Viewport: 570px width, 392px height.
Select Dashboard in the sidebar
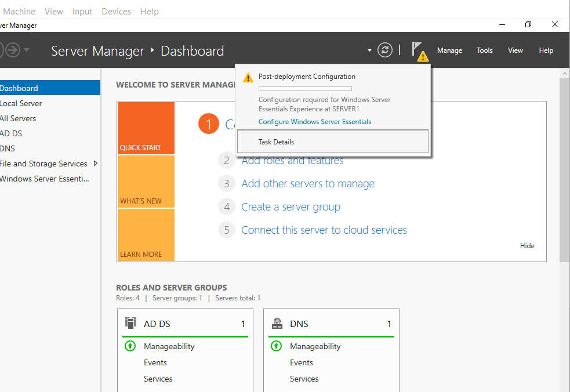[x=50, y=88]
